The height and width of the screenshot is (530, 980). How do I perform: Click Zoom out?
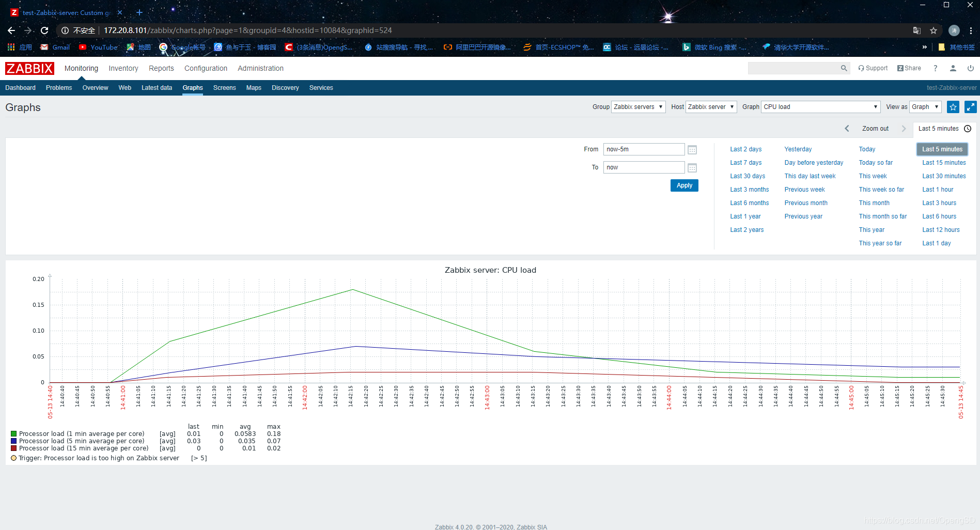875,129
